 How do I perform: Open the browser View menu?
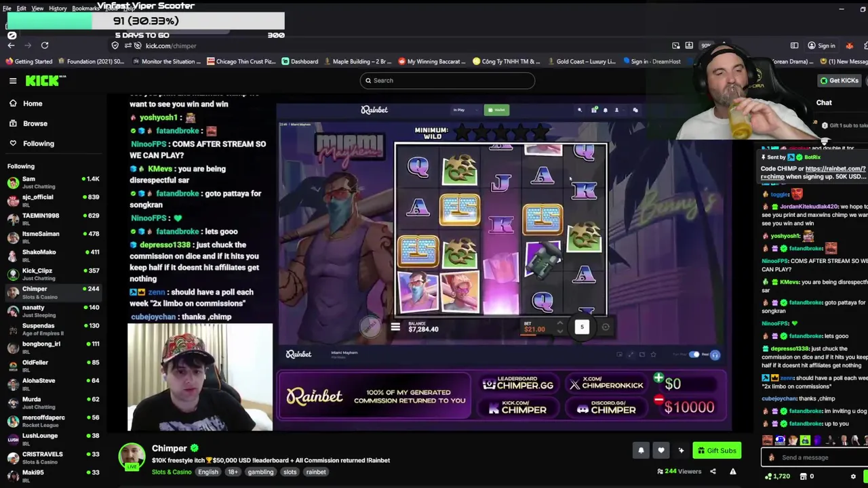(37, 9)
